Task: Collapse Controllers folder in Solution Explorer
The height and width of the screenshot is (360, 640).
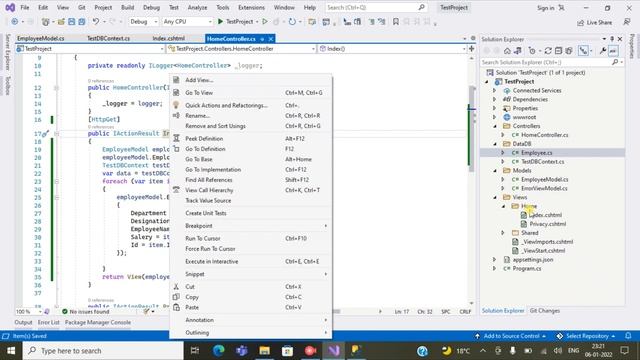Action: [495, 126]
